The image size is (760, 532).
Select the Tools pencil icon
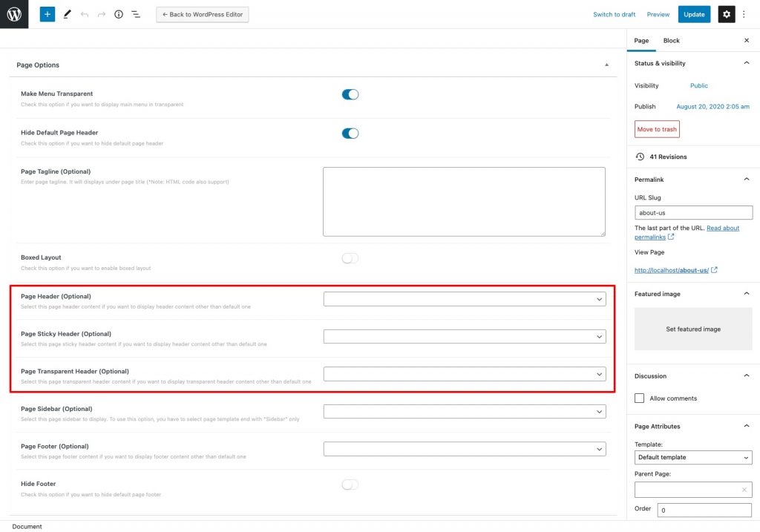66,13
